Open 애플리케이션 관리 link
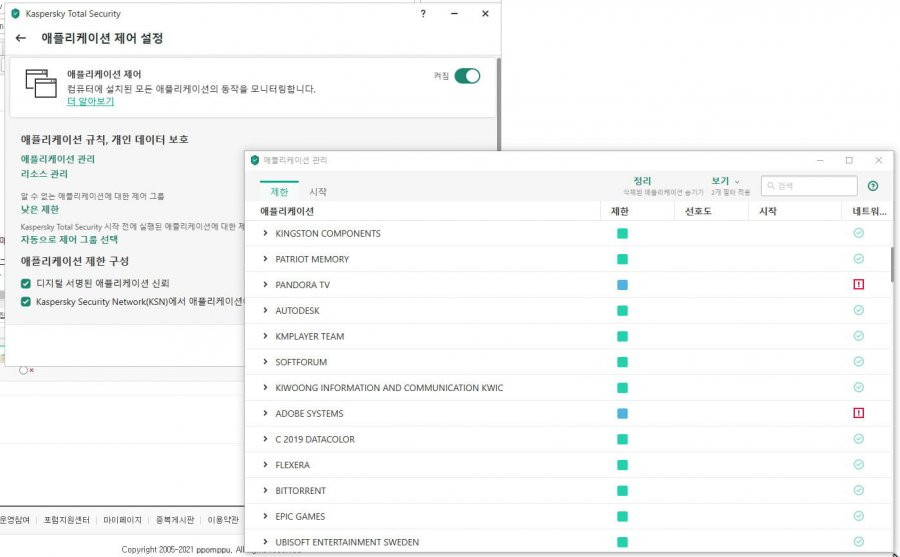The height and width of the screenshot is (557, 900). tap(58, 159)
